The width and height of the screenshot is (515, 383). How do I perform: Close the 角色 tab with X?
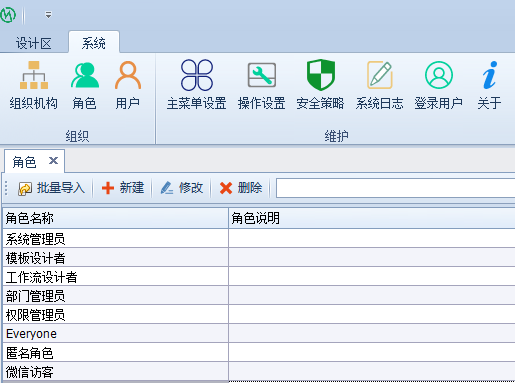click(x=53, y=161)
